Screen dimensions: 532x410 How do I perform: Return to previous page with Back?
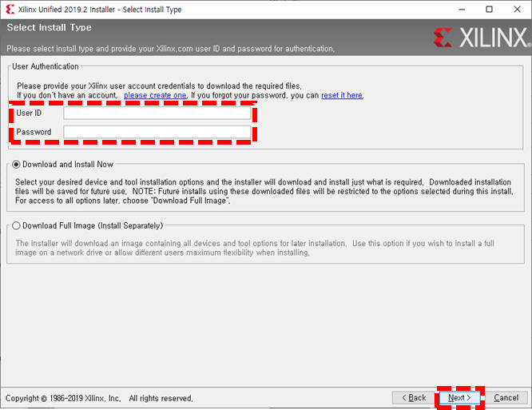click(x=413, y=397)
